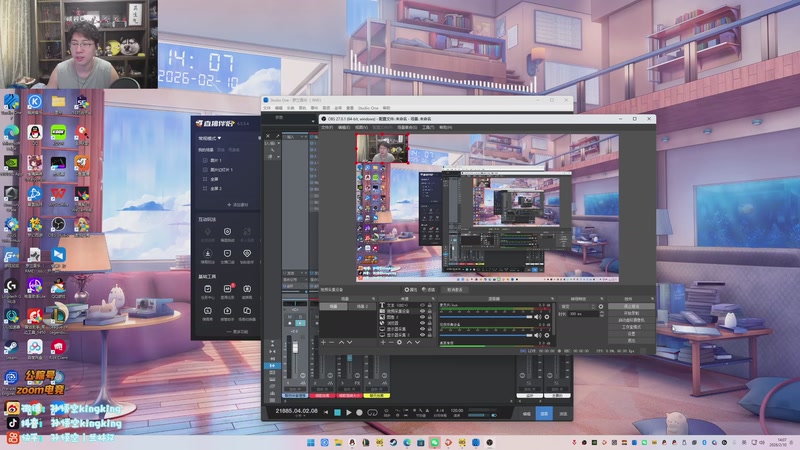Open settings gear of second OBS mixer channel
800x450 pixels.
[x=547, y=335]
